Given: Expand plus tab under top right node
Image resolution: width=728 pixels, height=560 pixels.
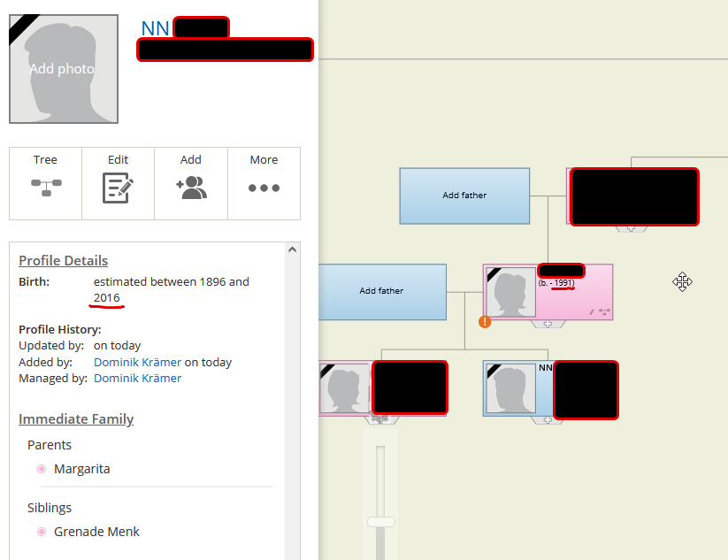Looking at the screenshot, I should [x=631, y=228].
